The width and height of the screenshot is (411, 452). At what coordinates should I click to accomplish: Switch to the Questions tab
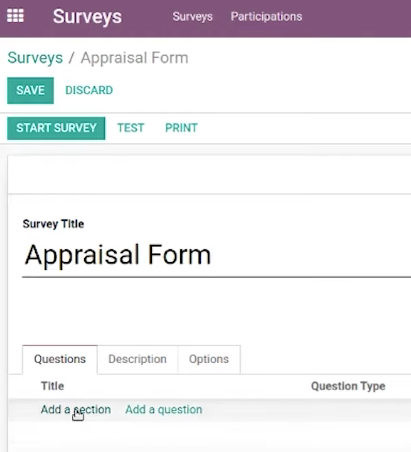click(x=60, y=359)
